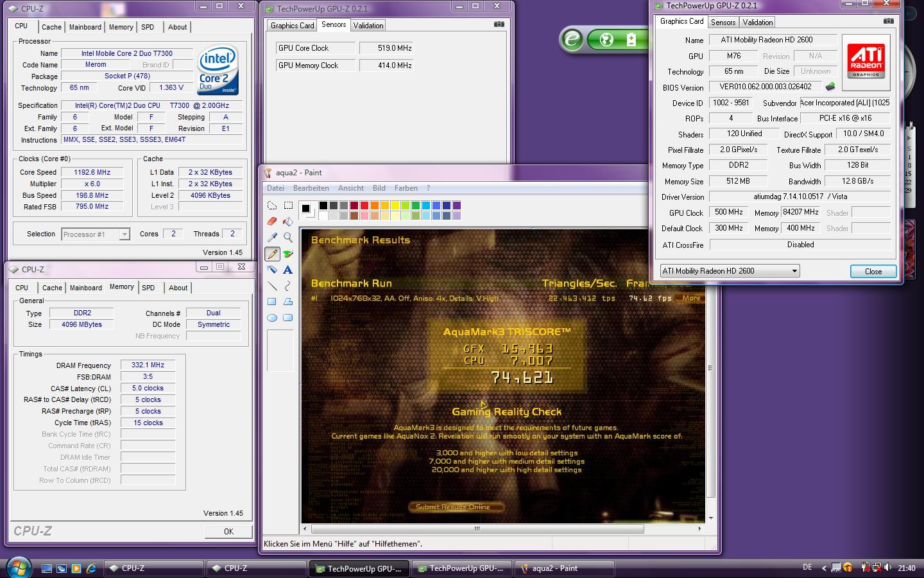Click the DRAM Frequency value 332.1 MHz
Image resolution: width=924 pixels, height=578 pixels.
coord(148,365)
